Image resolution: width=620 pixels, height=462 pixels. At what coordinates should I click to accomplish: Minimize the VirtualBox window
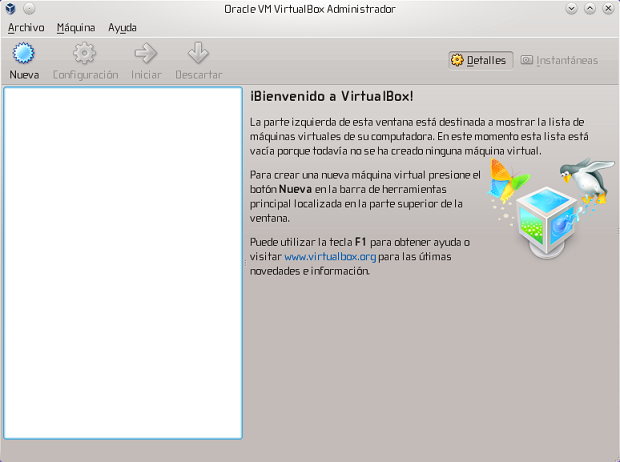tap(571, 8)
